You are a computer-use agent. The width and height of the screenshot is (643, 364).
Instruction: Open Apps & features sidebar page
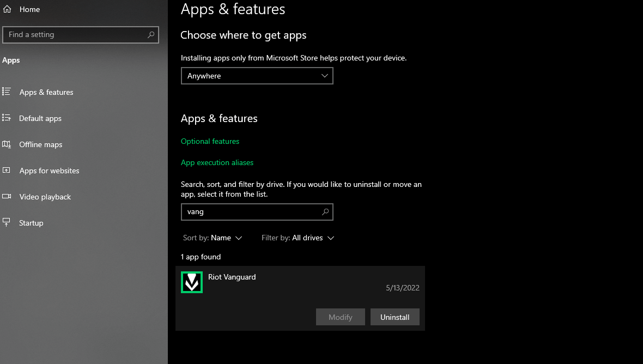[x=46, y=92]
